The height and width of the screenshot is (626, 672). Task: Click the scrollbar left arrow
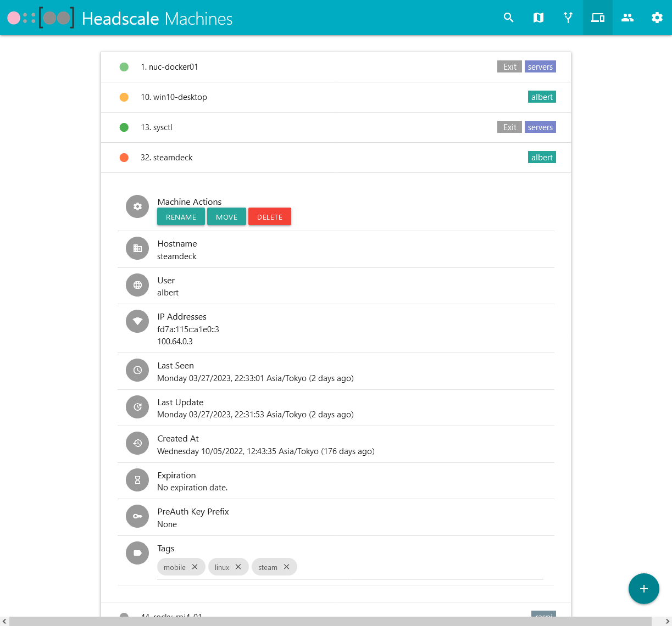point(4,621)
